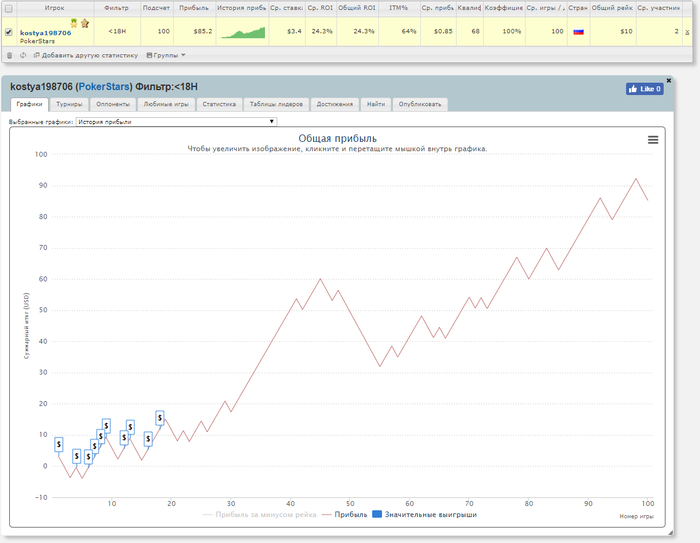Close the kostya198706 details panel
The height and width of the screenshot is (543, 700).
pyautogui.click(x=668, y=80)
